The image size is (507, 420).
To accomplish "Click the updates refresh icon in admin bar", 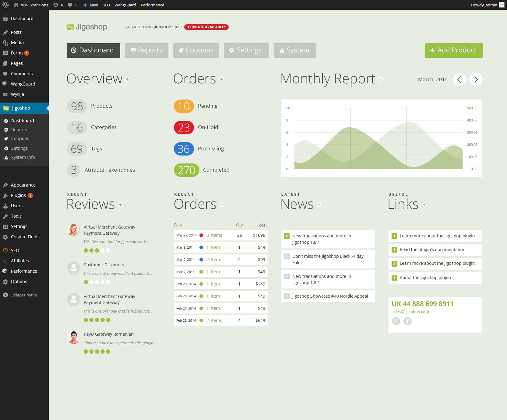I will coord(55,5).
